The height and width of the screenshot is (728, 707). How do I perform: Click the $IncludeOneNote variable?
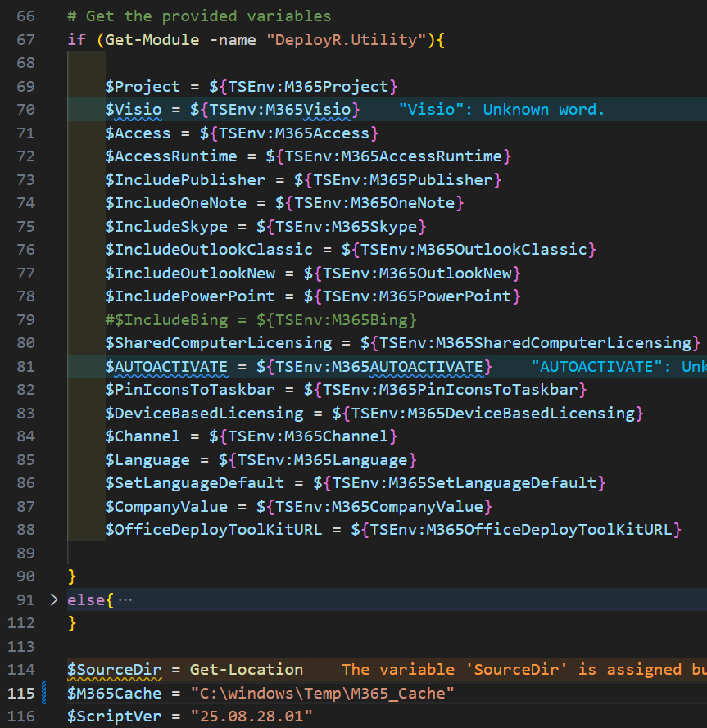point(175,203)
